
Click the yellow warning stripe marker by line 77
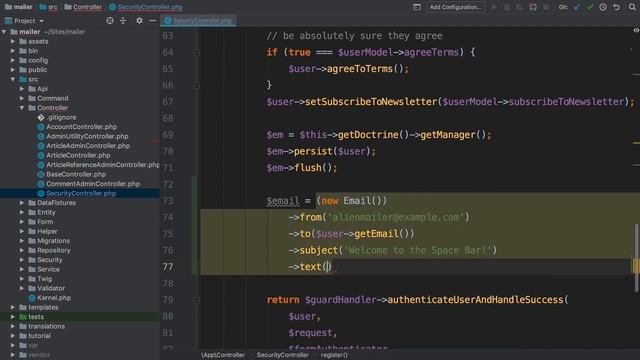coord(636,267)
